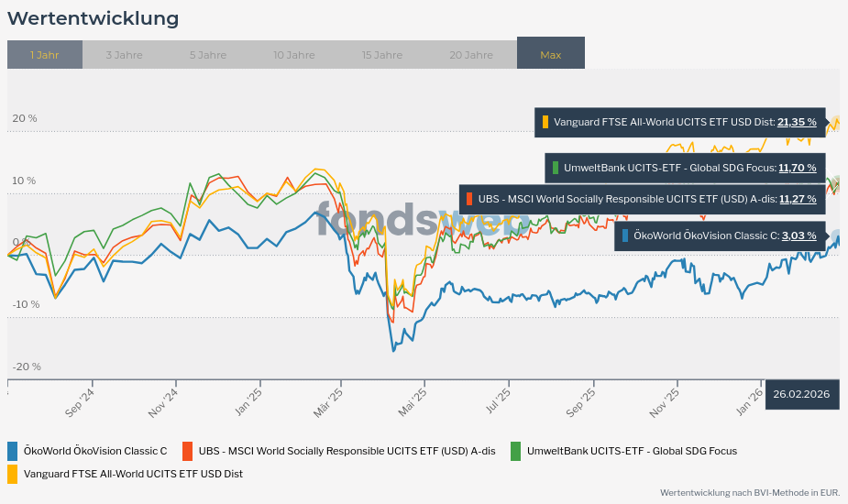Toggle Vanguard FTSE All-World legend yellow swatch
The width and height of the screenshot is (848, 504).
click(13, 475)
